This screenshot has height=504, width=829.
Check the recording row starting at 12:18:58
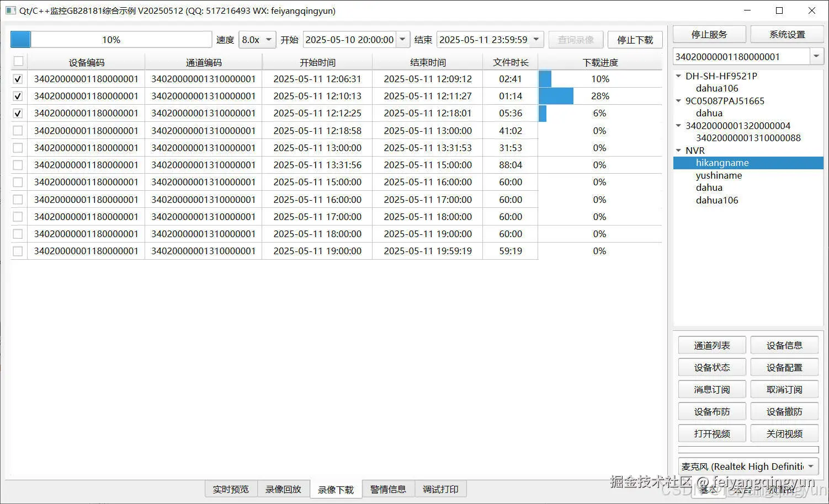[x=17, y=130]
